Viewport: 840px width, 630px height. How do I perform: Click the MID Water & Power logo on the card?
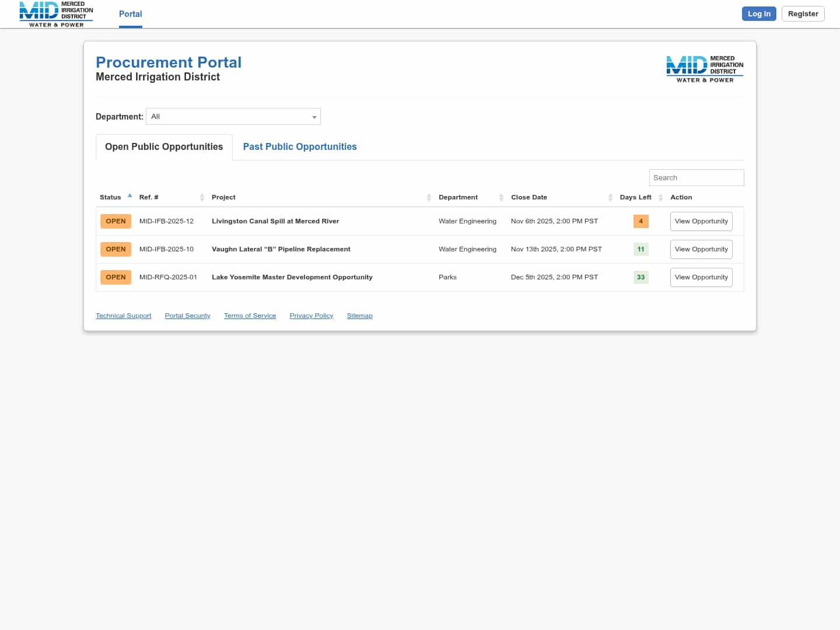pos(704,68)
